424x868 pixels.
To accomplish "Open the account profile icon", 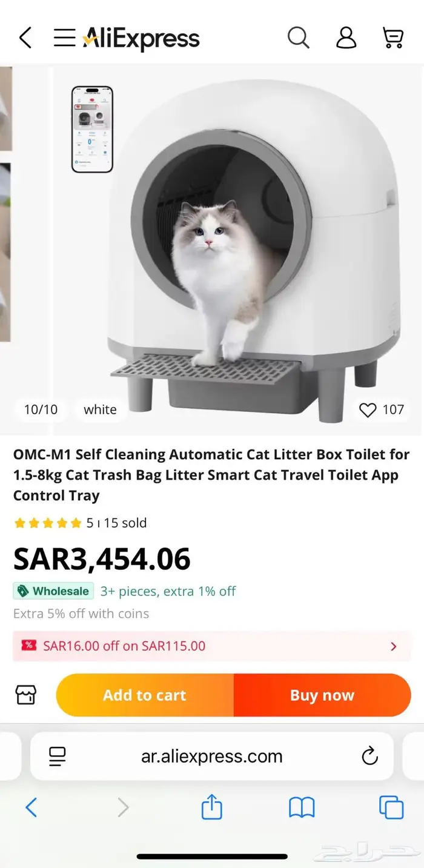I will point(346,38).
